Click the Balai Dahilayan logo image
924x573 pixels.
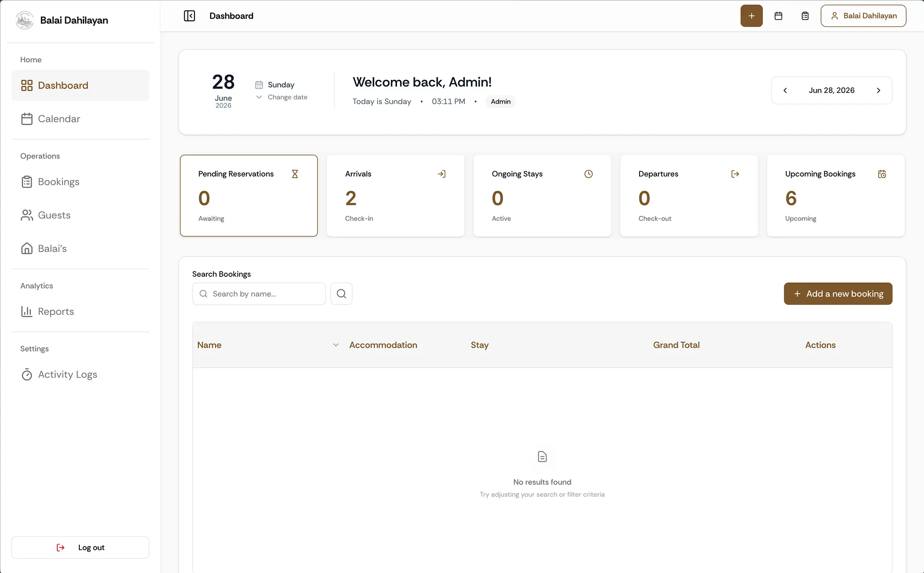[25, 20]
